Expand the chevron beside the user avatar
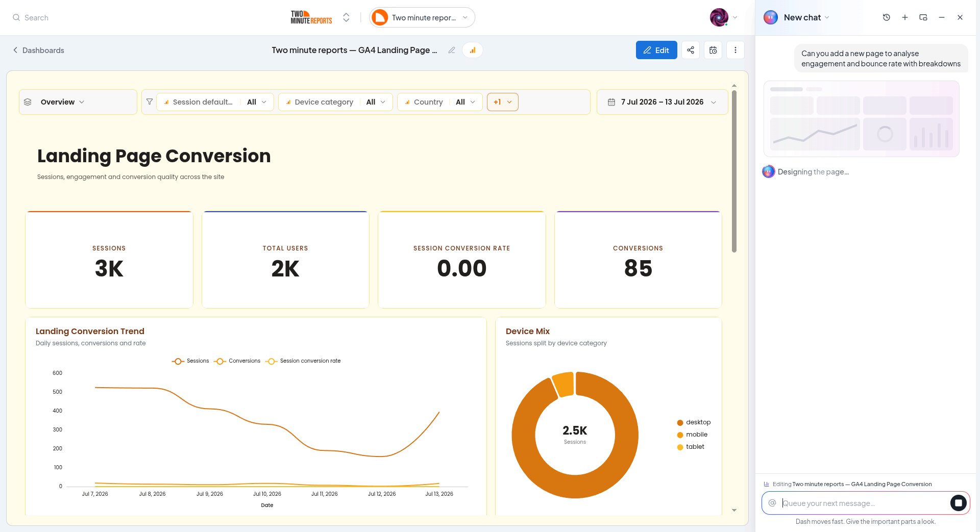Screen dimensions: 980x532 pyautogui.click(x=735, y=17)
